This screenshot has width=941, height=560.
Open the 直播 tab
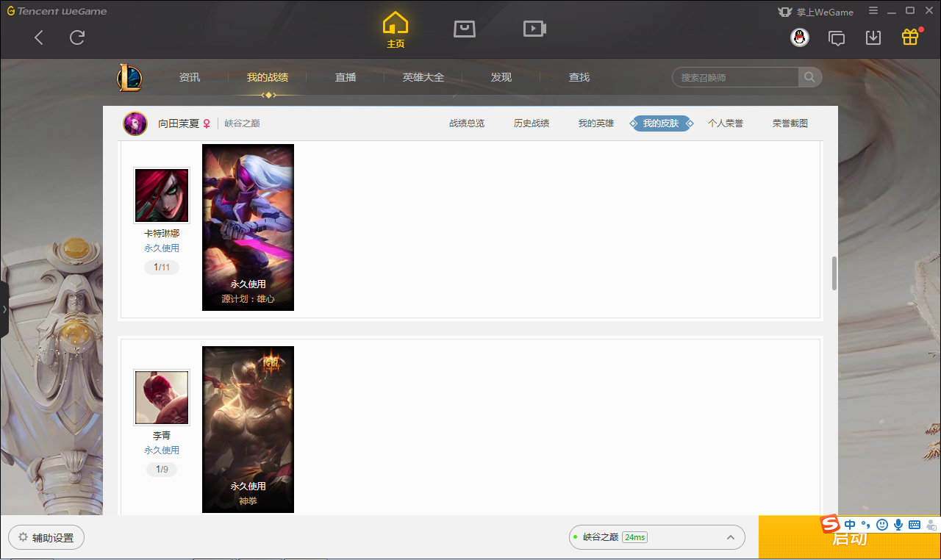click(x=346, y=77)
